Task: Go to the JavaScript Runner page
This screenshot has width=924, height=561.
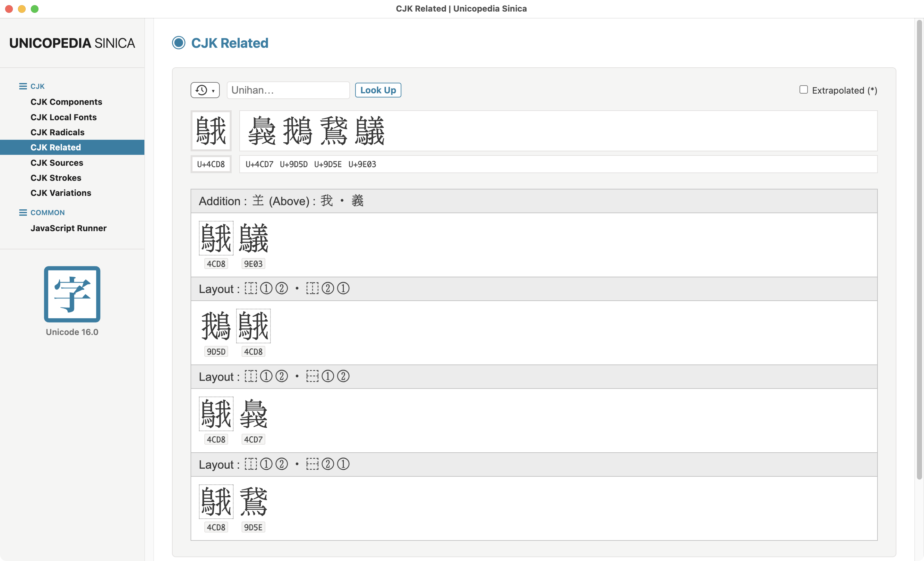Action: (69, 228)
